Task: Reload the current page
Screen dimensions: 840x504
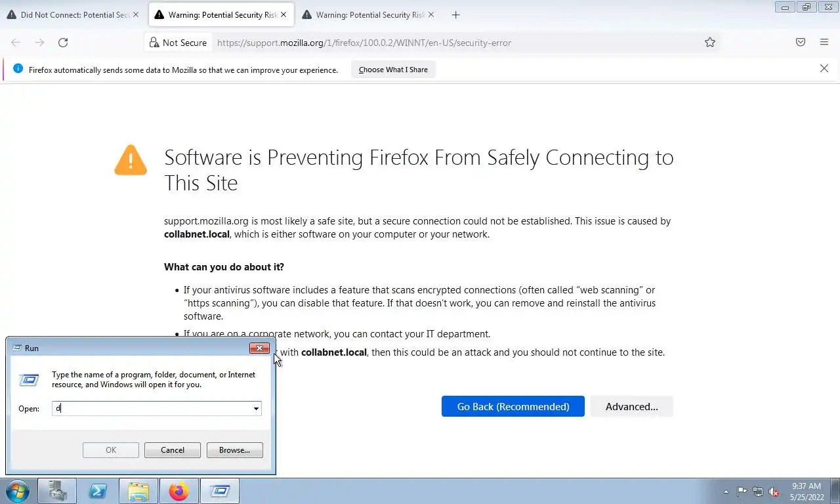Action: [x=63, y=43]
